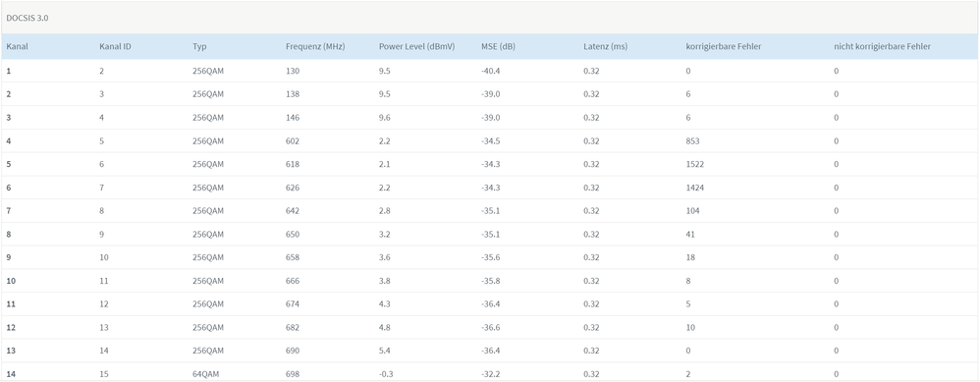Select the Typ column header

pos(199,47)
